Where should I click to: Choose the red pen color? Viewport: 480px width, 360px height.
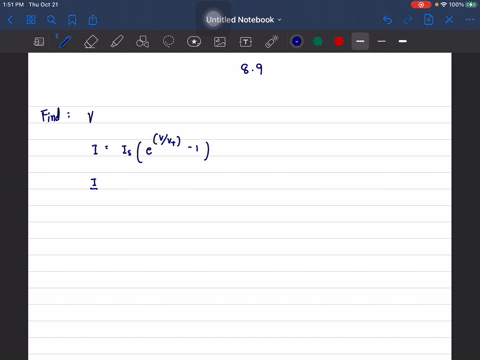(339, 41)
